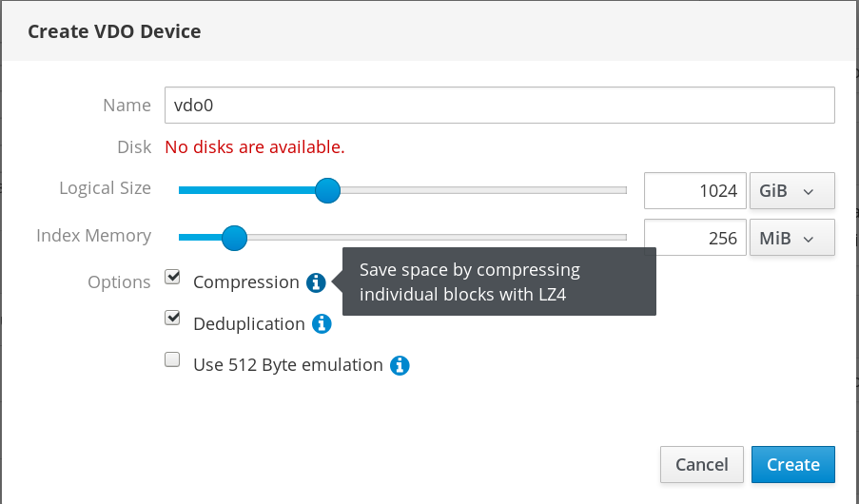Open the Index Memory MiB unit dropdown

(x=792, y=238)
